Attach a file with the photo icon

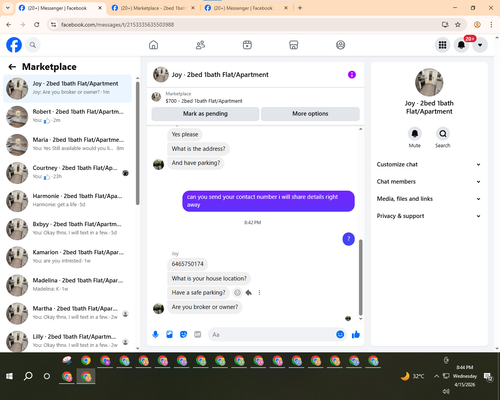click(x=169, y=334)
